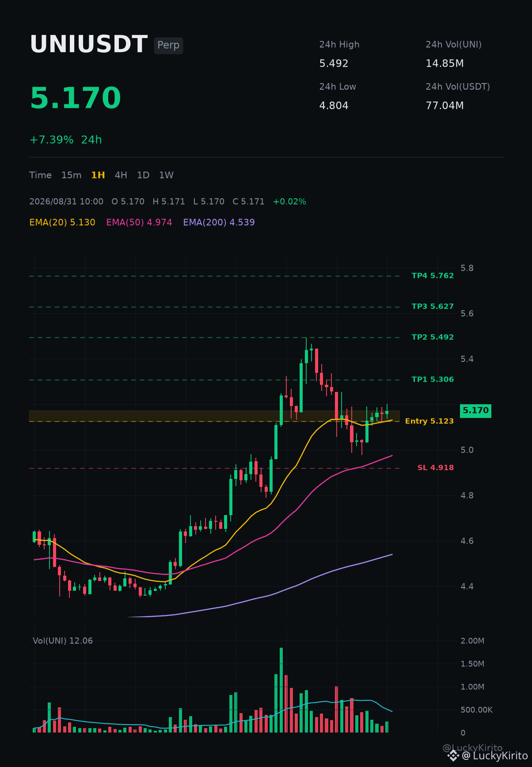The height and width of the screenshot is (767, 532).
Task: Click the Binance logo icon by LuckyKirito
Action: click(x=453, y=756)
